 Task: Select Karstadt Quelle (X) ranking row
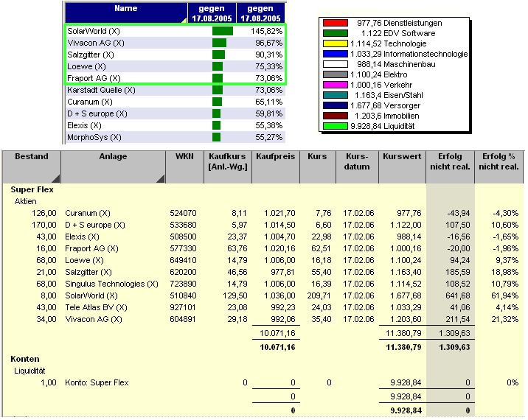tap(175, 90)
